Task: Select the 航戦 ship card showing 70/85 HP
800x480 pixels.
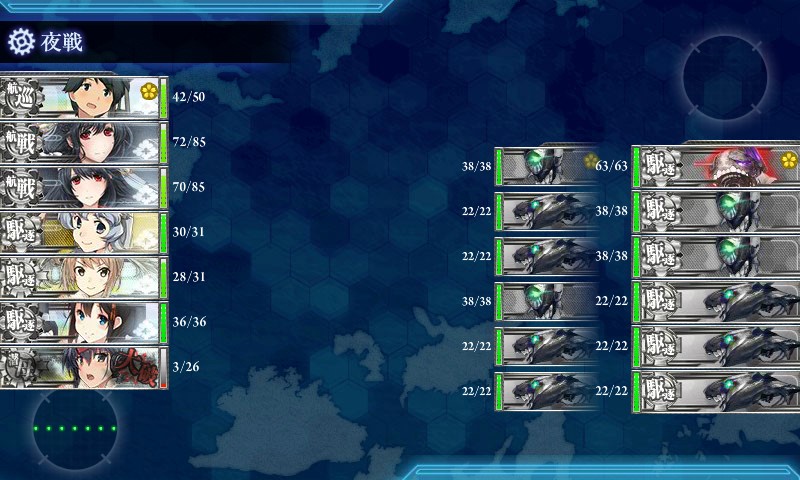Action: coord(84,187)
